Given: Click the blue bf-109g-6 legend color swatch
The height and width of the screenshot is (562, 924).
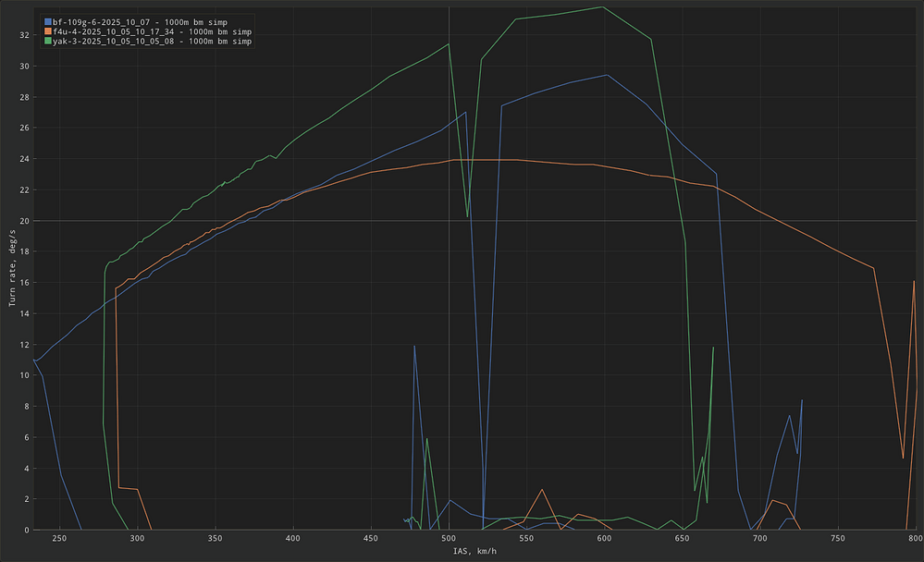Looking at the screenshot, I should click(46, 20).
